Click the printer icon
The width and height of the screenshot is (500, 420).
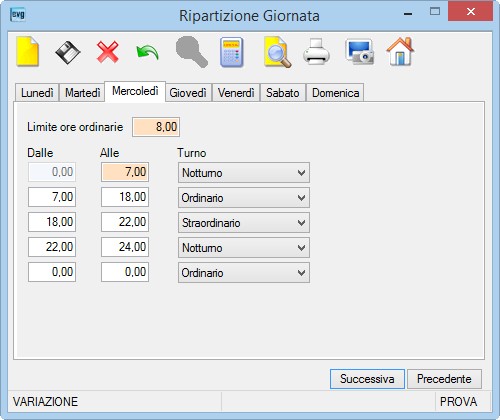coord(316,52)
